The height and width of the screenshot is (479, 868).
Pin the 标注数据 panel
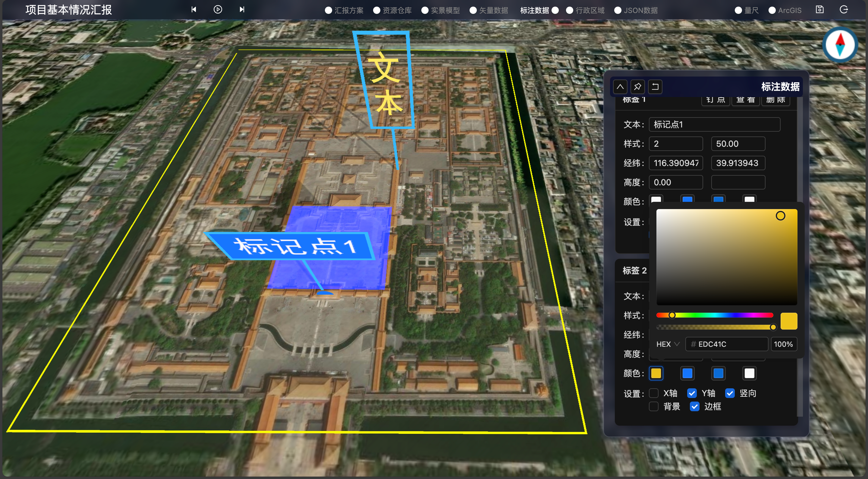coord(637,86)
